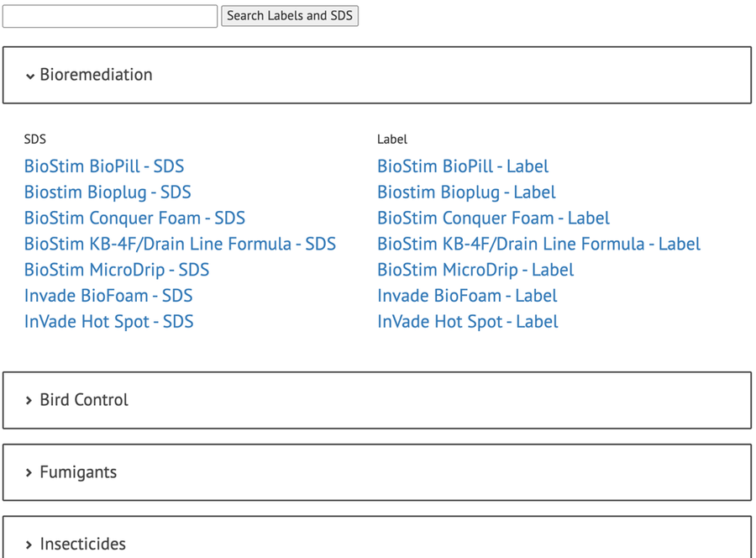
Task: Click the Search Labels and SDS button
Action: pos(290,16)
